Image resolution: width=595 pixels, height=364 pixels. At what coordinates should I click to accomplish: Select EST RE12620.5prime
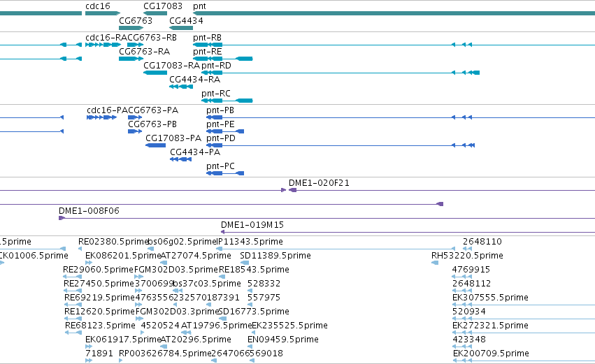click(99, 312)
